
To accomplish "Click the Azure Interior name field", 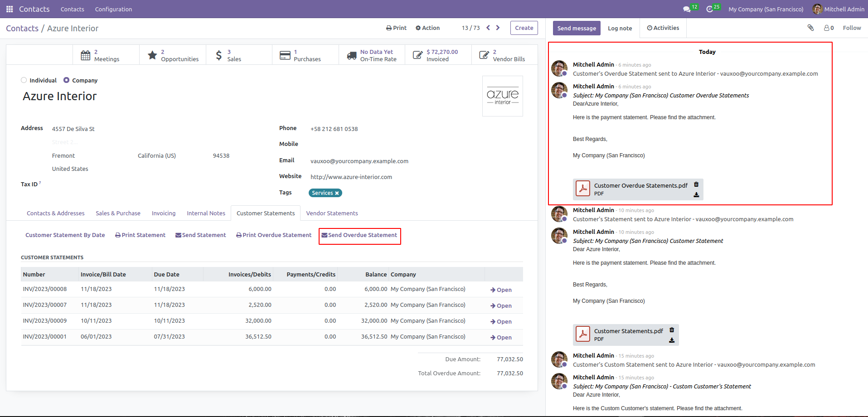I will point(60,96).
